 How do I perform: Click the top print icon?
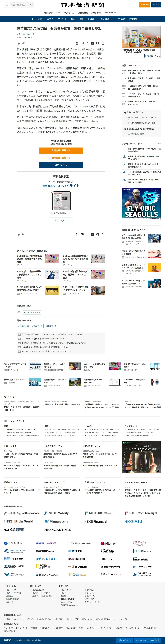click(77, 43)
